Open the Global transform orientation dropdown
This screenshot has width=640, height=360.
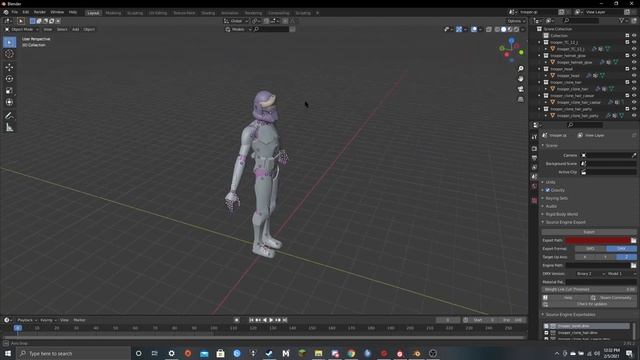point(236,21)
